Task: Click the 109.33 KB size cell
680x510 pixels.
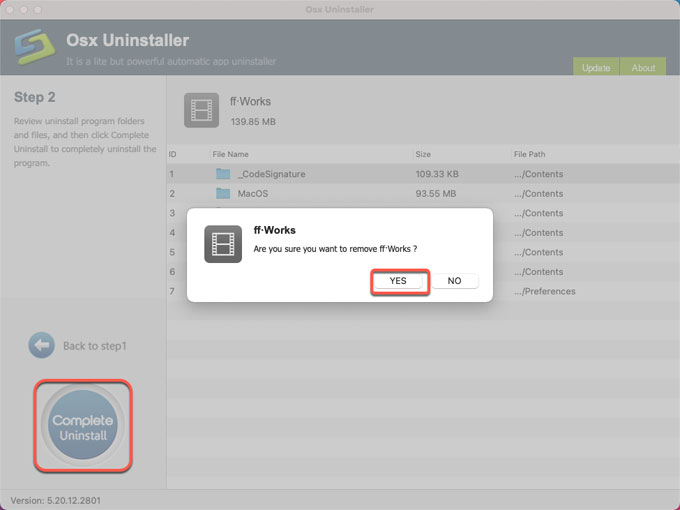Action: point(437,174)
